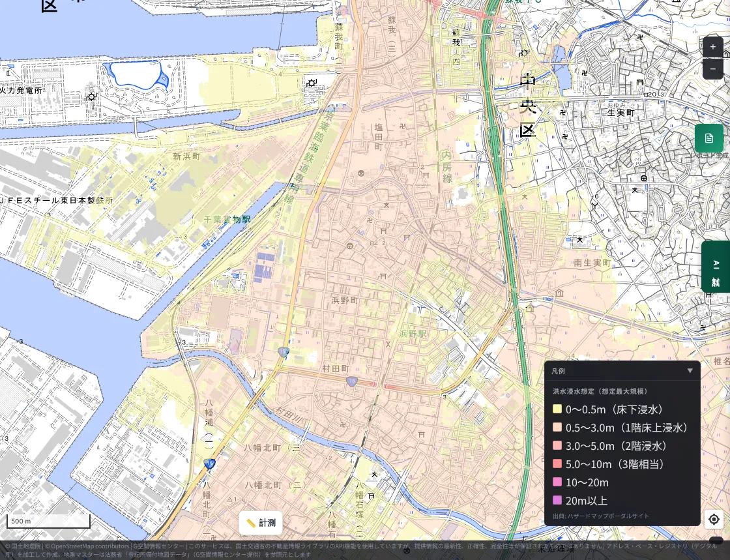The width and height of the screenshot is (730, 560).
Task: Select the 20m以上 legend swatch
Action: (557, 501)
